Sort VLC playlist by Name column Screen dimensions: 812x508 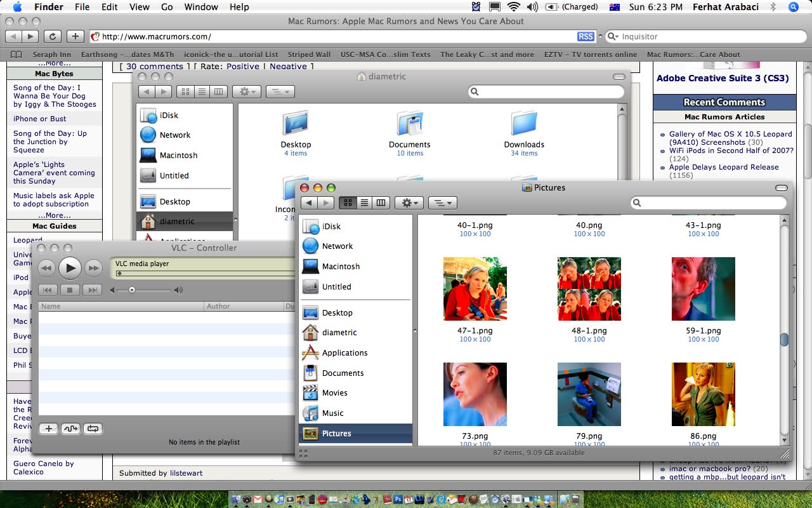121,306
